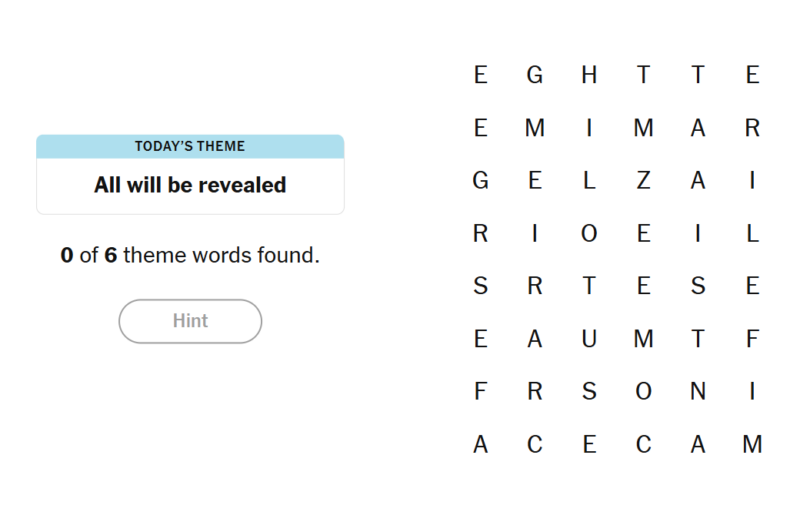Screen dimensions: 800x512
Task: Select the A starting the bottom row
Action: coord(481,445)
